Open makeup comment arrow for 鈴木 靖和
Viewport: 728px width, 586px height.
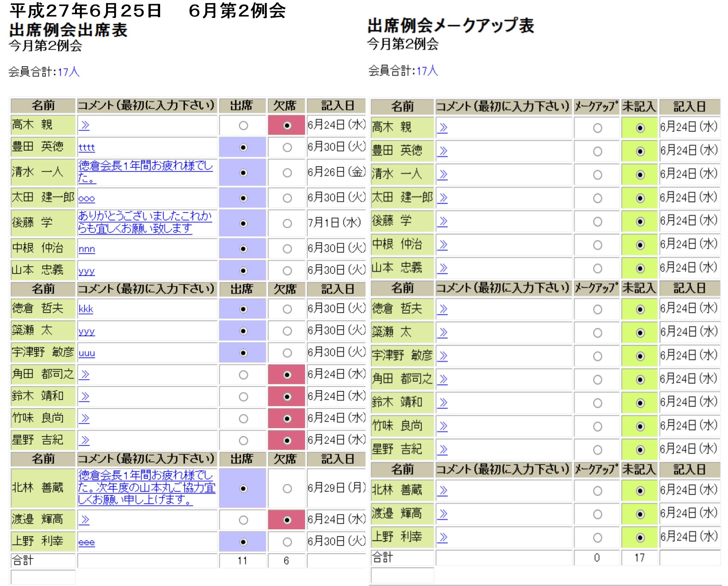[442, 403]
